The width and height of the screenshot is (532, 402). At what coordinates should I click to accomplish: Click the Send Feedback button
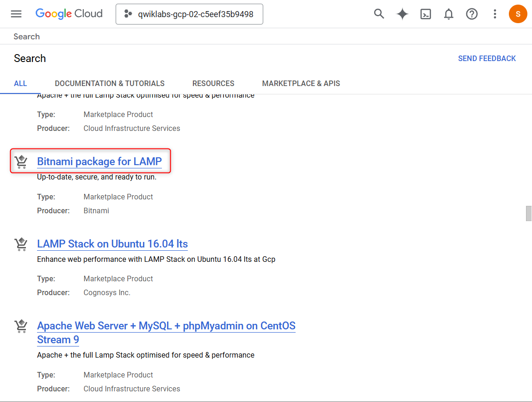[487, 58]
